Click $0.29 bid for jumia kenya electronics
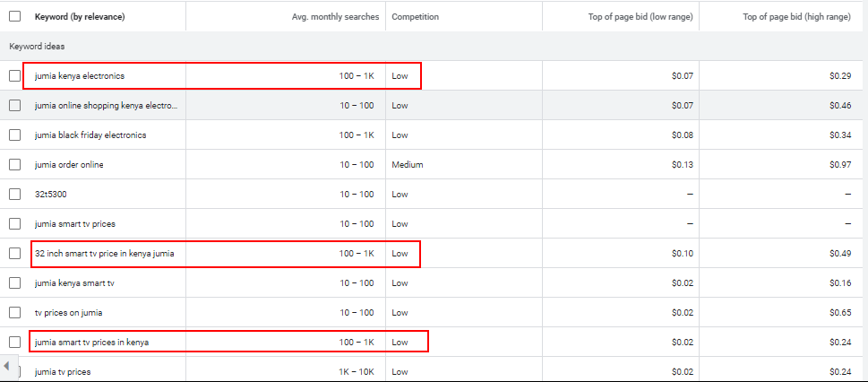The width and height of the screenshot is (868, 382). click(840, 76)
